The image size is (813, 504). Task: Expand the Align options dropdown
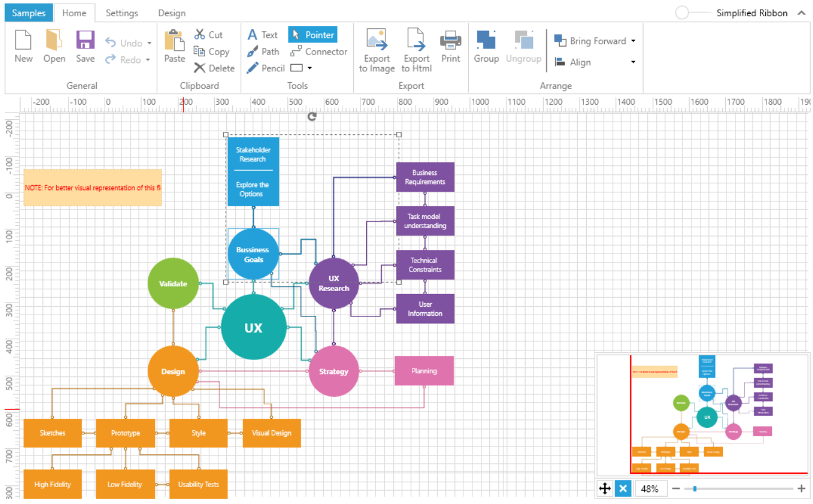[633, 62]
